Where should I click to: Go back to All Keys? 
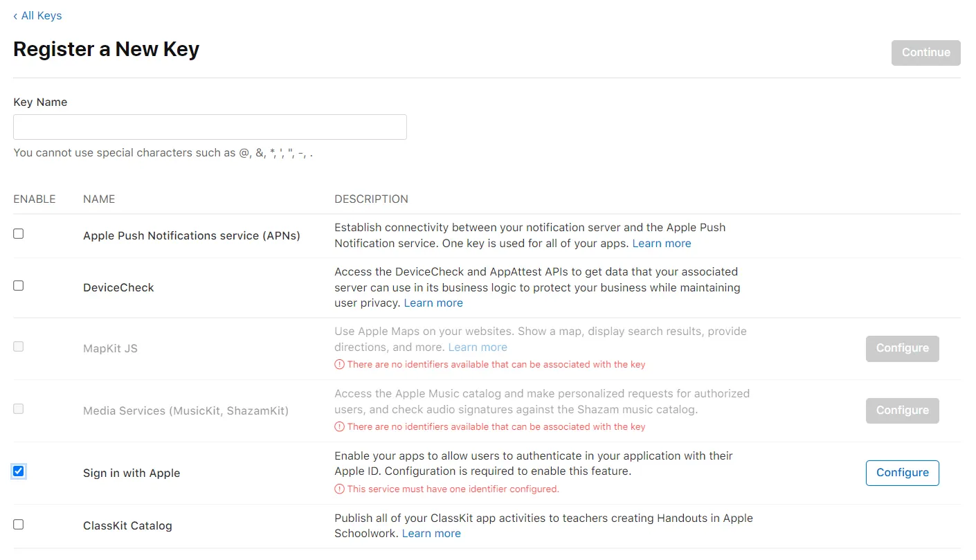[x=41, y=15]
